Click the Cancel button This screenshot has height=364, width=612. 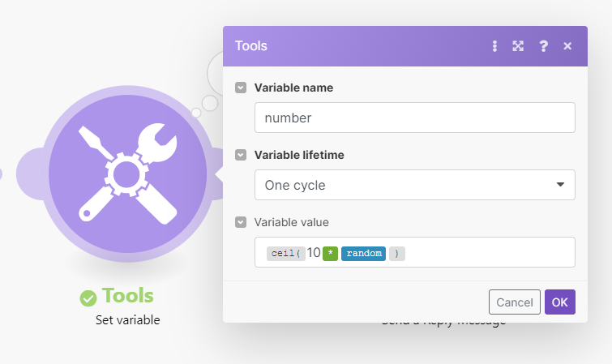coord(515,302)
